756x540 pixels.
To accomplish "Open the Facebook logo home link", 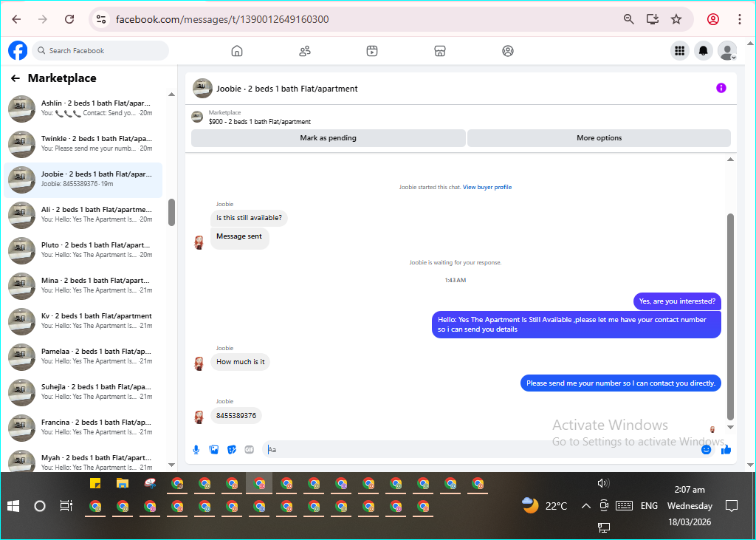I will coord(18,51).
